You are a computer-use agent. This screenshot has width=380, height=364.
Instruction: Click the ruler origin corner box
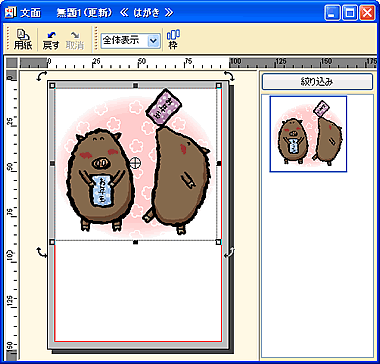coord(12,63)
